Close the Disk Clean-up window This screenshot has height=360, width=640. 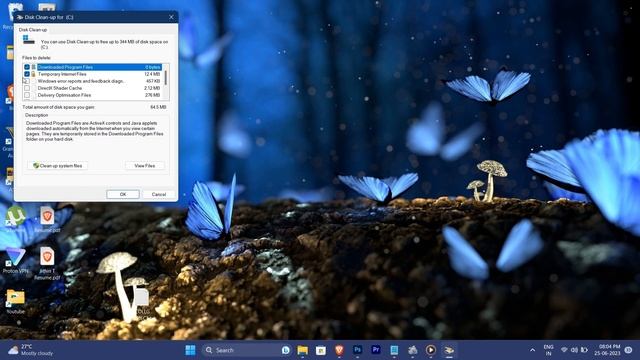pos(171,17)
